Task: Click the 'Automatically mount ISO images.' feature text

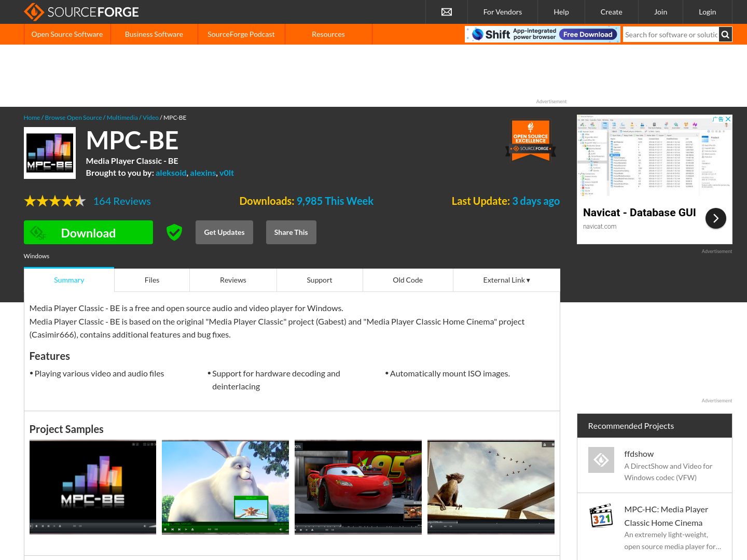Action: click(450, 374)
